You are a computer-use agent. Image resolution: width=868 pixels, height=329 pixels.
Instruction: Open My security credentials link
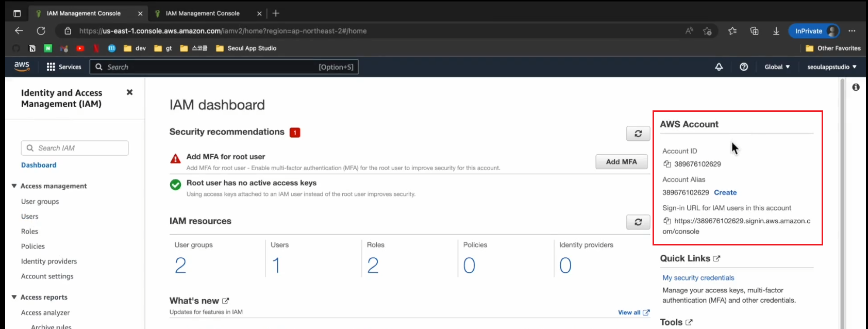698,277
